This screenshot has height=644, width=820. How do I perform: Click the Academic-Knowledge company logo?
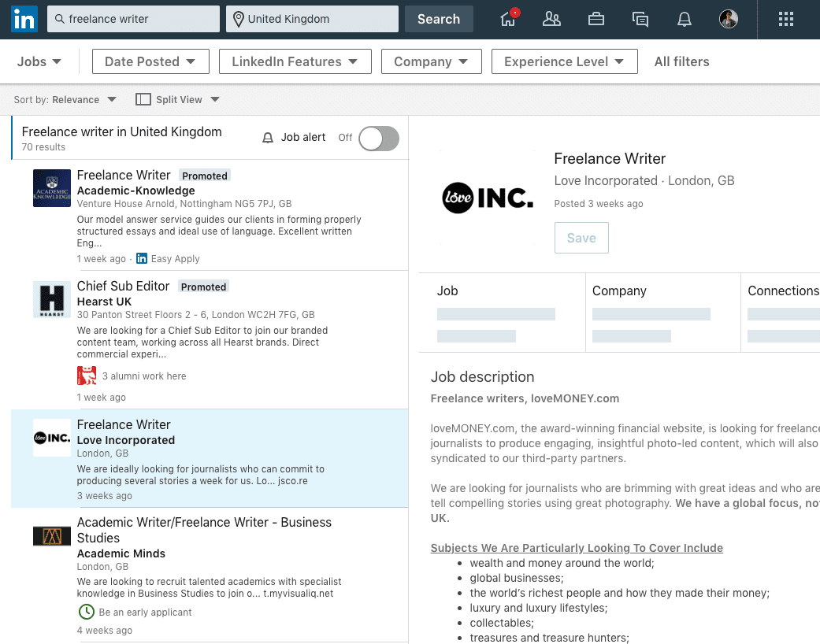[52, 188]
